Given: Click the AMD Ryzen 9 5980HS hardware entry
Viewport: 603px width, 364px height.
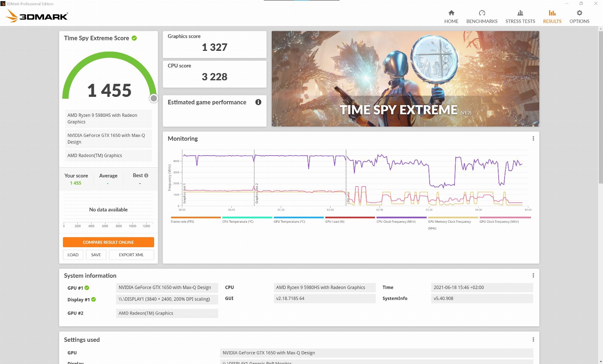Looking at the screenshot, I should tap(108, 119).
